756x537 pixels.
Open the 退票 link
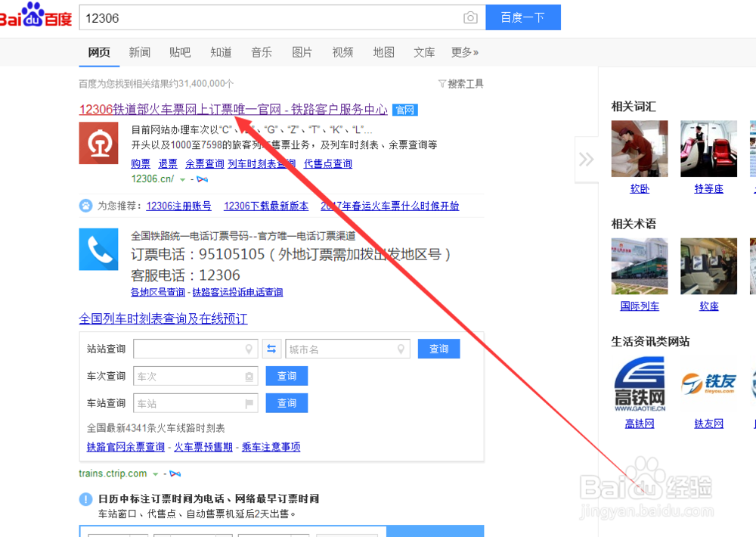point(168,163)
